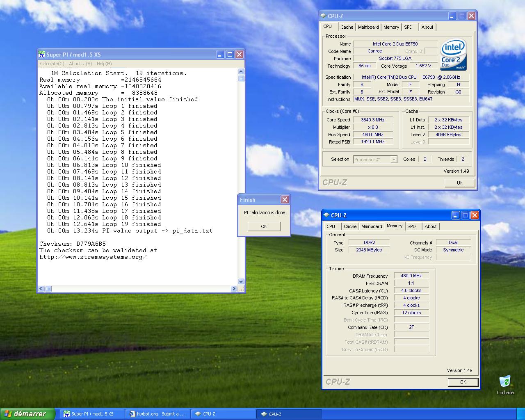Screen dimensions: 525x420
Task: Switch to Cache tab in bottom CPU-Z
Action: coord(350,226)
